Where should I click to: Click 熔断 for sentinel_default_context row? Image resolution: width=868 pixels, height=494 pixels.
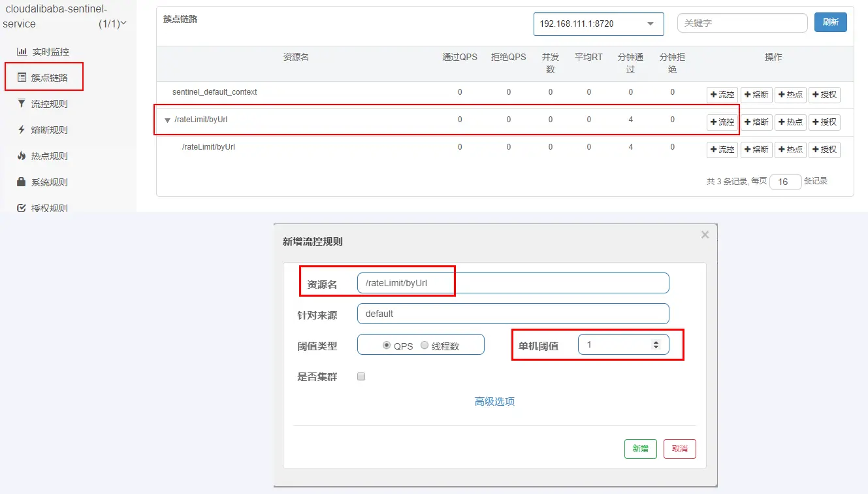(x=756, y=95)
